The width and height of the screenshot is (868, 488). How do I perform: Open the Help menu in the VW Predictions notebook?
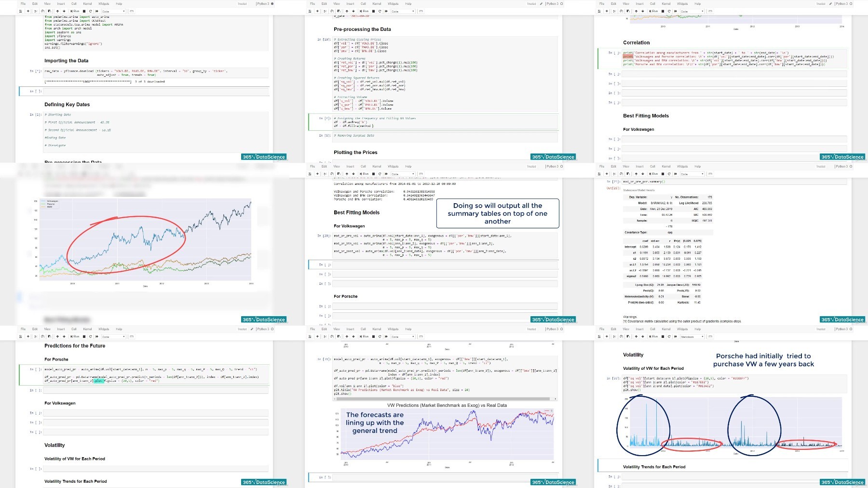coord(408,329)
